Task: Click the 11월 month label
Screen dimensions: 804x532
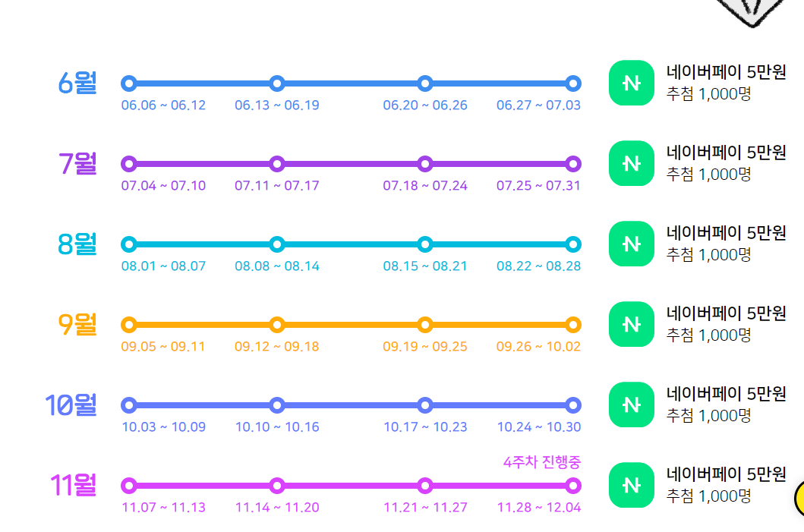Action: (74, 486)
